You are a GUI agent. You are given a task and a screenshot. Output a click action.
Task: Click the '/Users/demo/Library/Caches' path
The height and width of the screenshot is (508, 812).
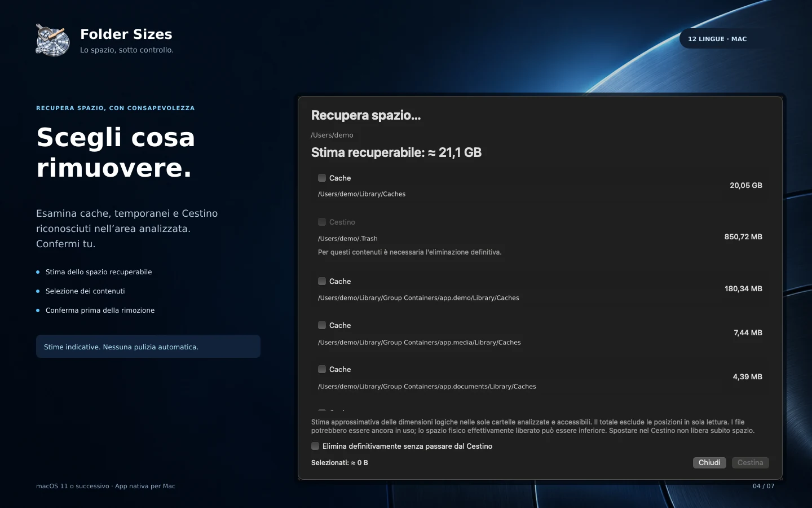tap(362, 194)
